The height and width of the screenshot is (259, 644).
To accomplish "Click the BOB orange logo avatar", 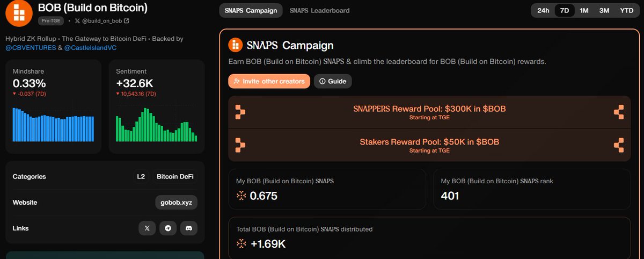I will tap(18, 13).
